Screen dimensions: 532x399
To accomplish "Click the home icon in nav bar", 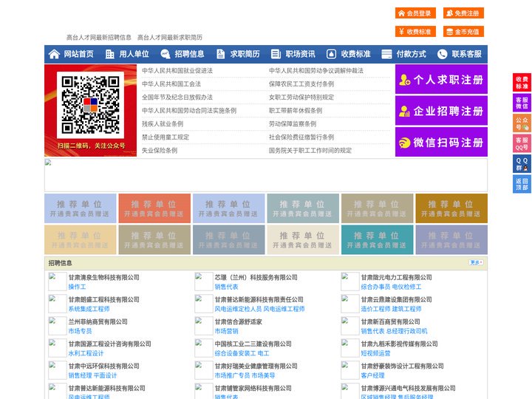I will click(54, 54).
